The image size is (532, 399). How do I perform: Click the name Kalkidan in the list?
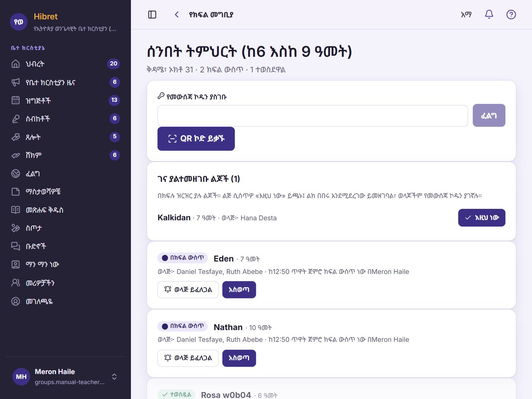[174, 218]
